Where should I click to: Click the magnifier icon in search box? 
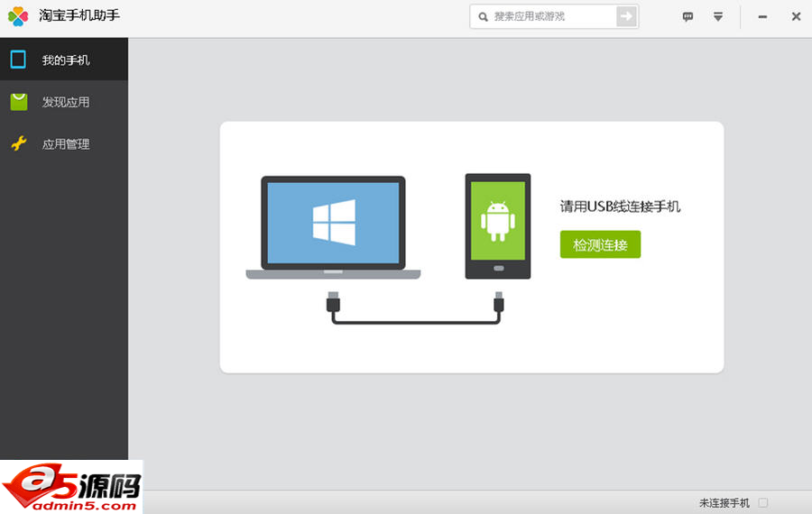point(483,17)
